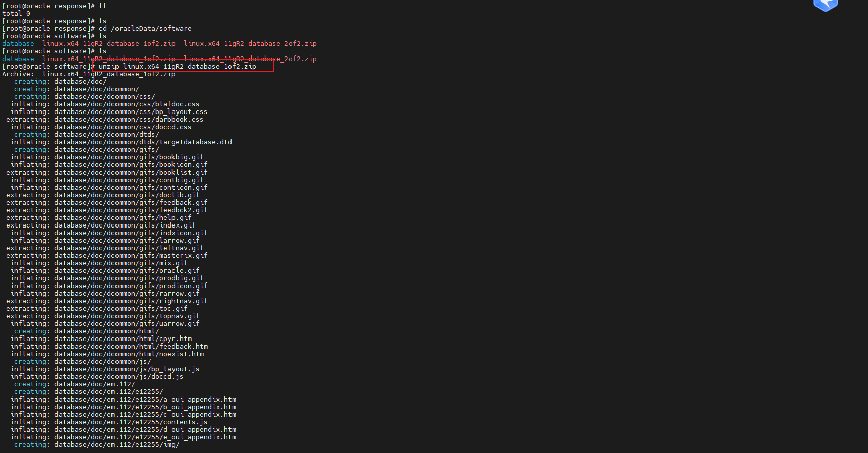Click the 'total 0' output line
This screenshot has width=868, height=453.
coord(16,14)
